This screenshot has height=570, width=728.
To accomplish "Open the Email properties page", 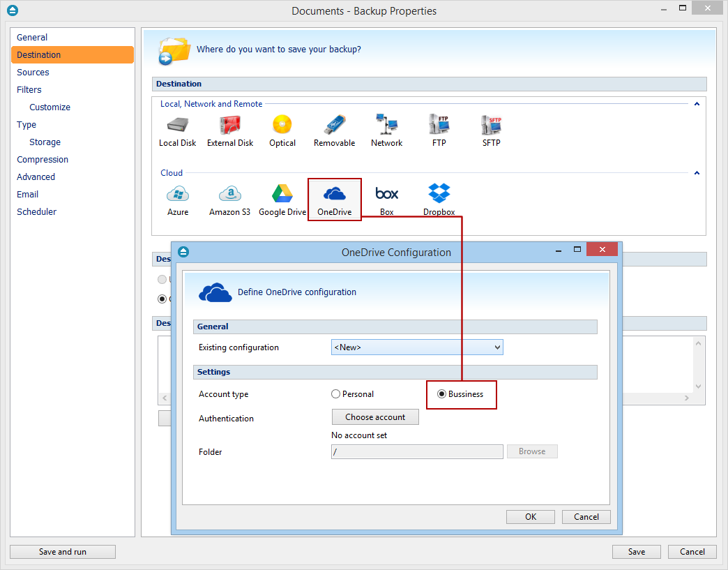I will click(73, 194).
